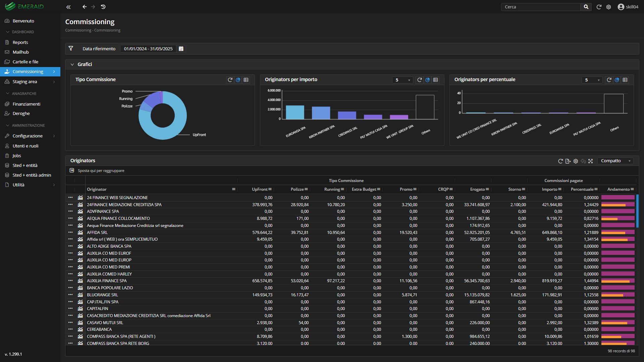Open the Compatto density dropdown
Viewport: 644px width, 362px height.
[616, 161]
